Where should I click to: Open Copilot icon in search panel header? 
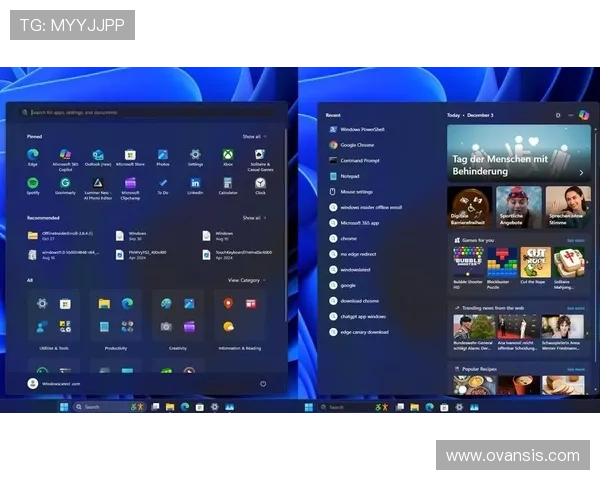[583, 115]
